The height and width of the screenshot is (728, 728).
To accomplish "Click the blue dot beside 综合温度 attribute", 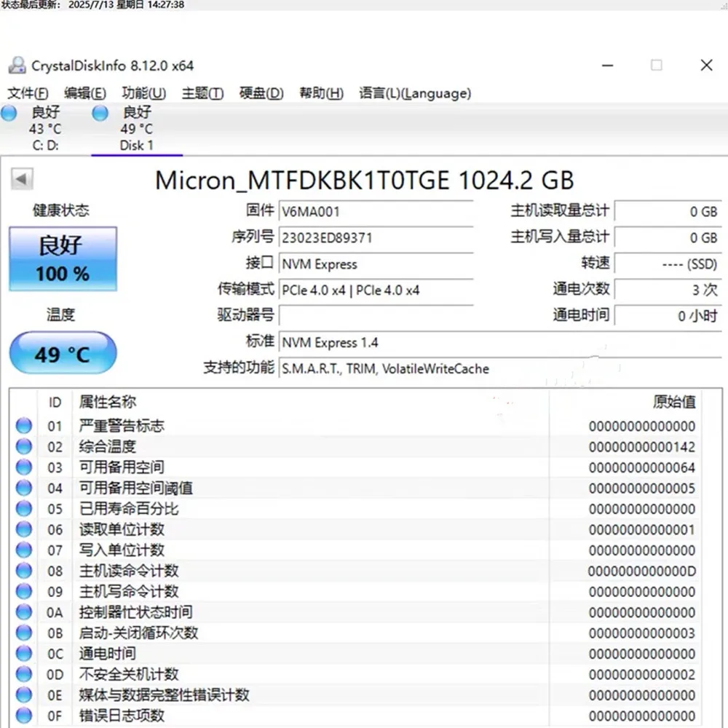I will pyautogui.click(x=23, y=446).
